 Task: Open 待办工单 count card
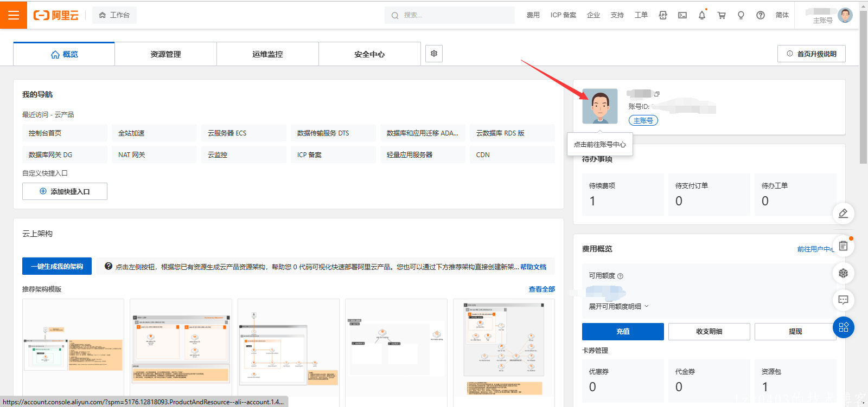pyautogui.click(x=795, y=195)
